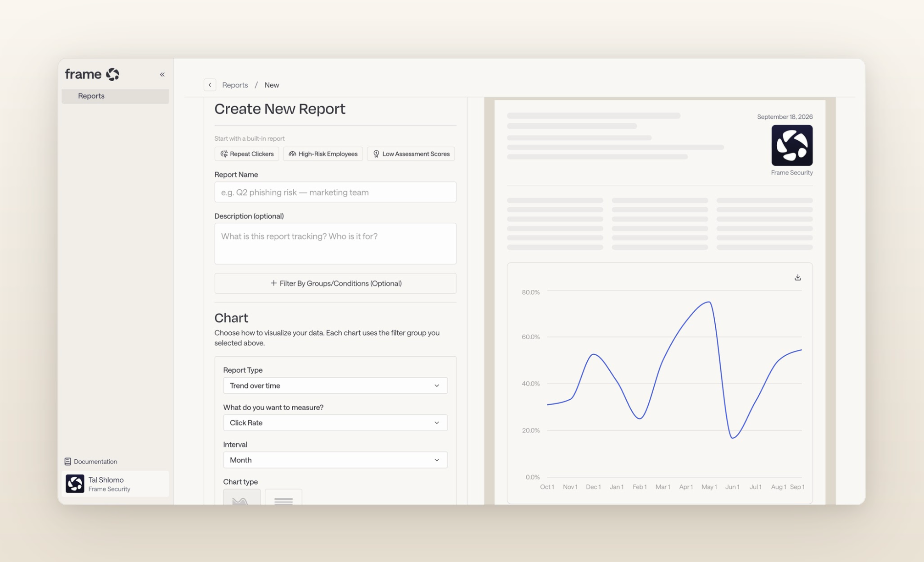Focus the Report Name input field
The image size is (924, 562).
click(x=335, y=192)
